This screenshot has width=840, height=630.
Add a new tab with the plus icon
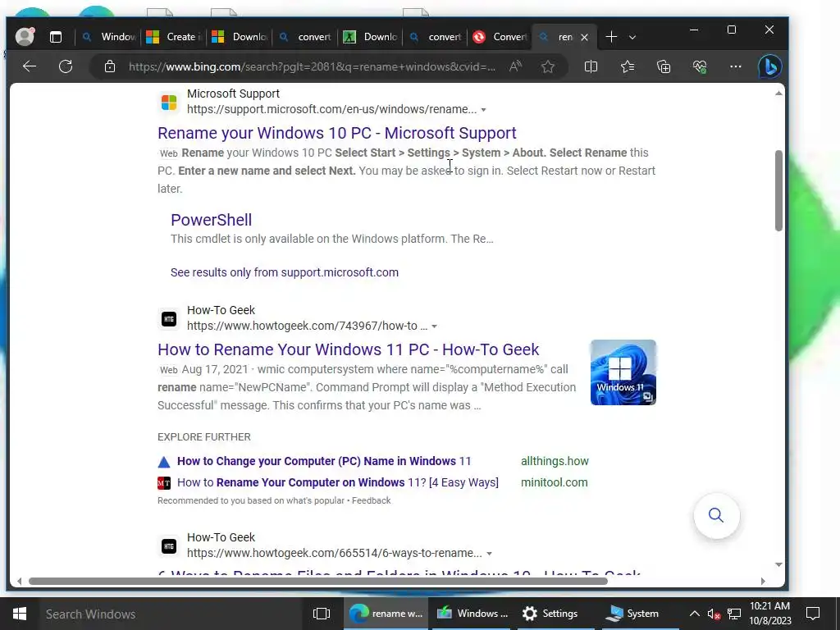[611, 36]
